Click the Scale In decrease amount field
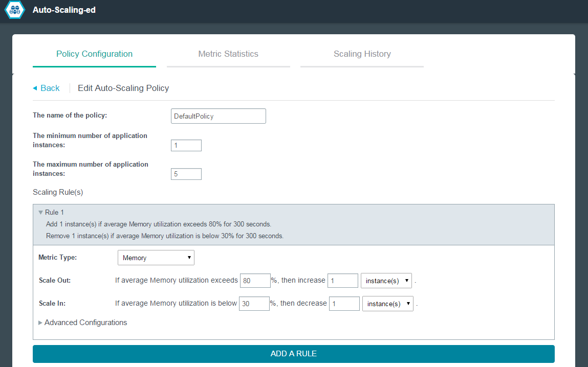This screenshot has width=588, height=367. click(x=344, y=304)
